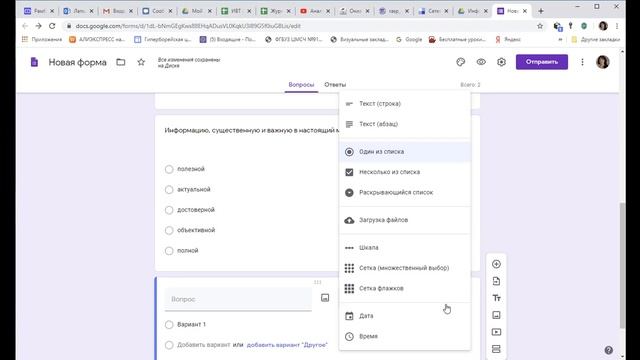Switch to the Ответы tab
The height and width of the screenshot is (360, 640).
point(335,84)
